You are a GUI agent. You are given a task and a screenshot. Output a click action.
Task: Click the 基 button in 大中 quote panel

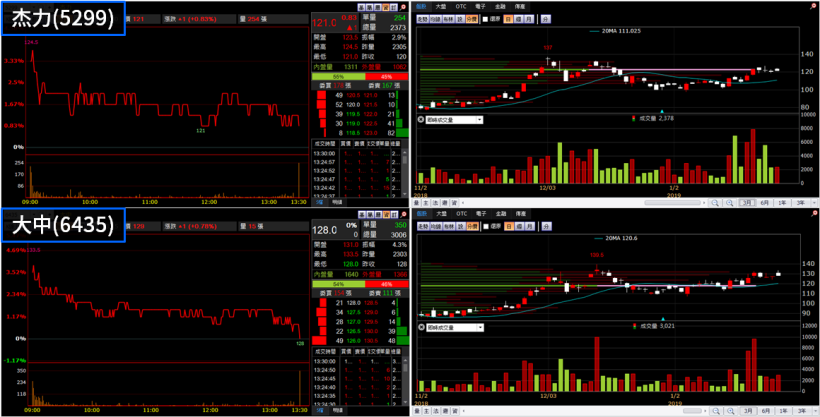pyautogui.click(x=361, y=215)
